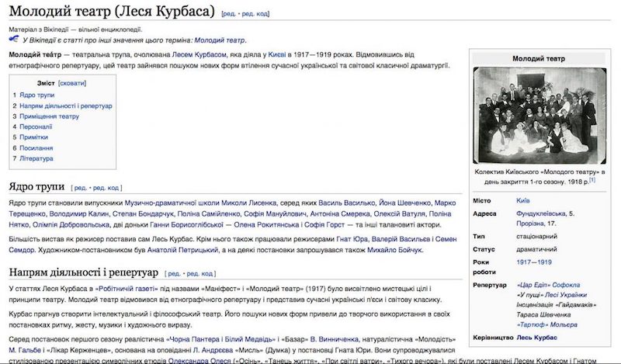The image size is (621, 364).
Task: Open «Чорна Пантера і Білий Медвідь» link
Action: [x=220, y=339]
